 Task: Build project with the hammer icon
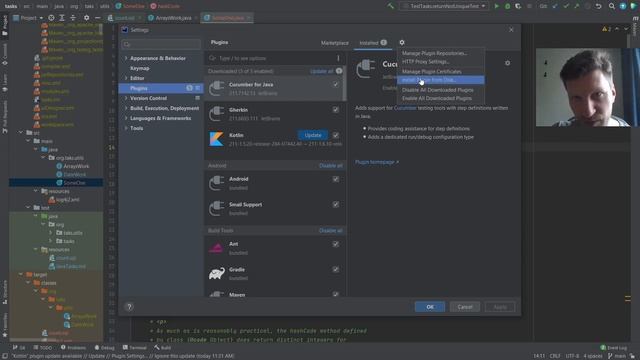tap(391, 6)
